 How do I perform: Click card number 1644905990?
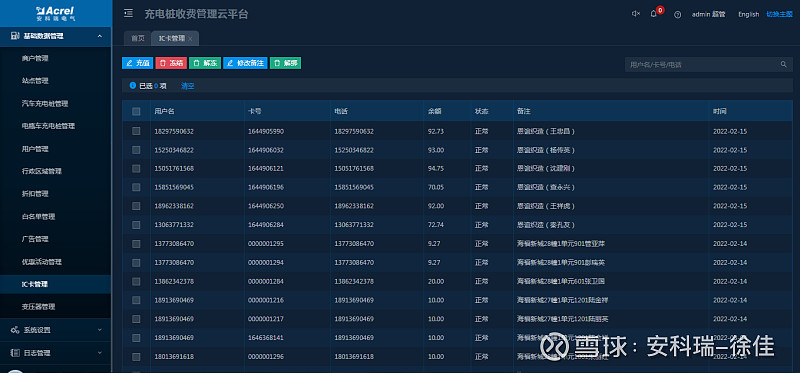[x=266, y=131]
